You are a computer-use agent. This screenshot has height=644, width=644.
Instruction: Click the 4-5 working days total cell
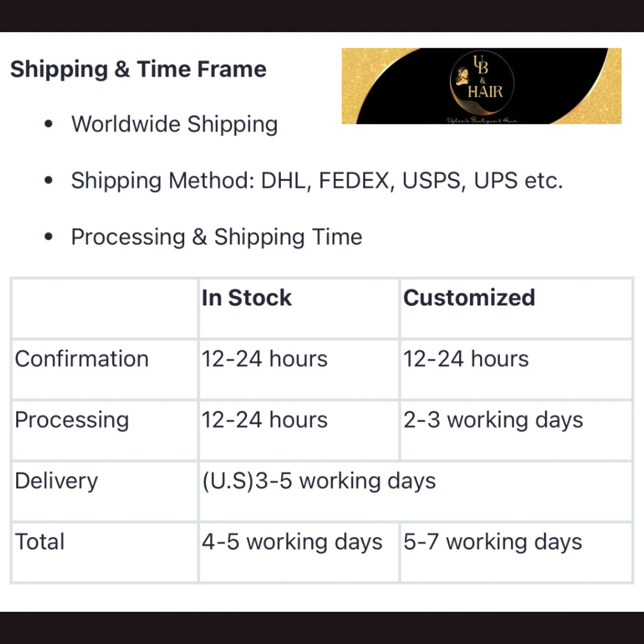click(292, 542)
